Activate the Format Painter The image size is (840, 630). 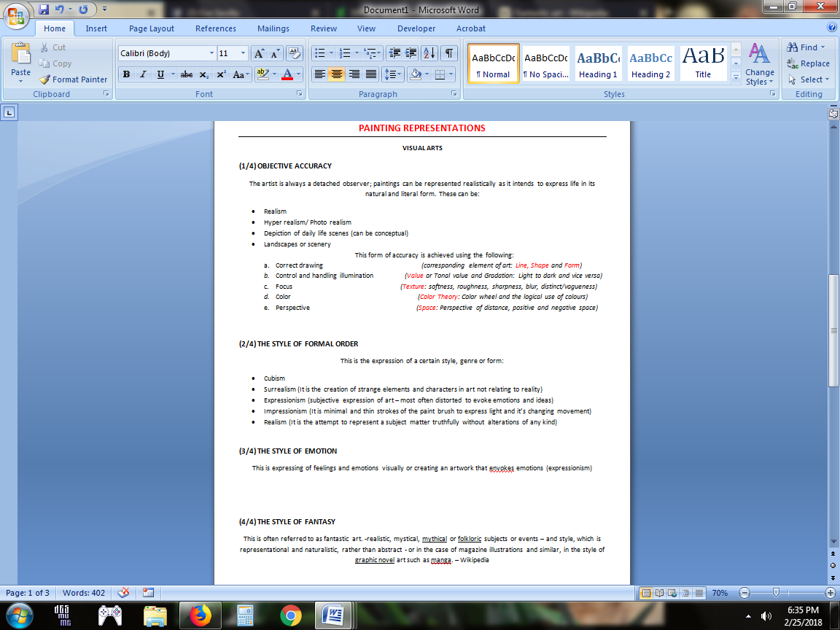click(x=73, y=79)
